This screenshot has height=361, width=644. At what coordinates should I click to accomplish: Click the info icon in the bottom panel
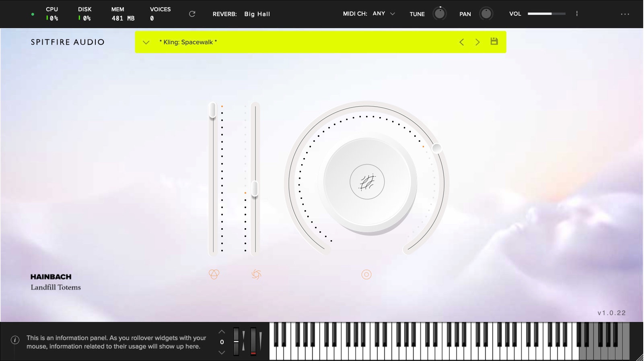point(15,340)
